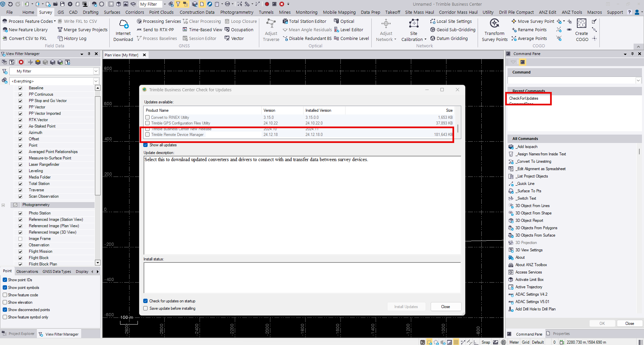Click the Average Points icon

[x=514, y=38]
